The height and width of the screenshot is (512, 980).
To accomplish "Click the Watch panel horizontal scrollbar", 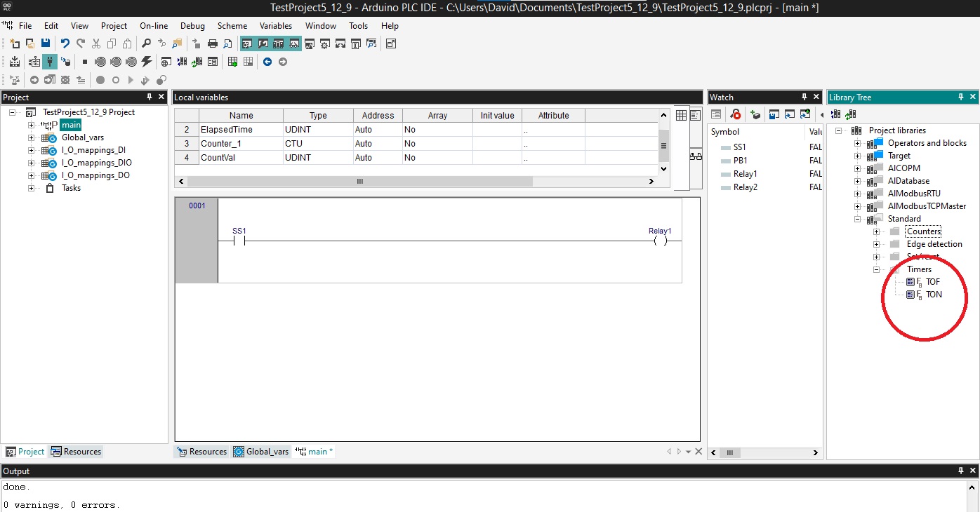I will (x=729, y=453).
